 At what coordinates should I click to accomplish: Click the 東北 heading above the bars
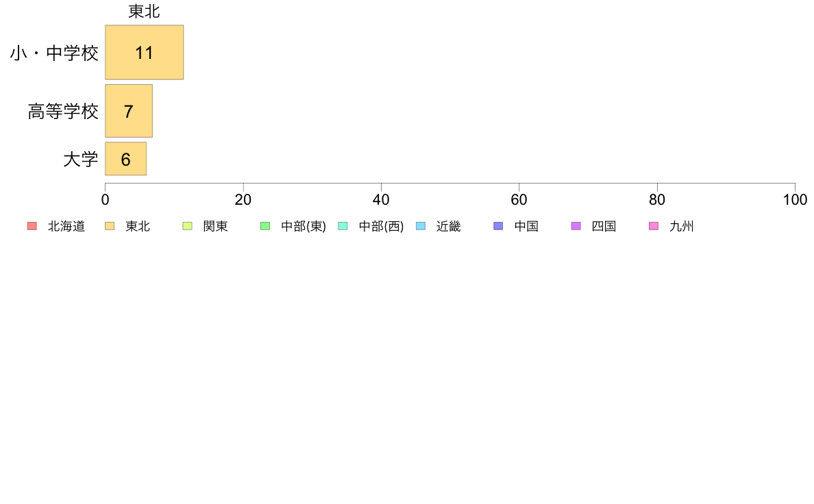(x=145, y=12)
